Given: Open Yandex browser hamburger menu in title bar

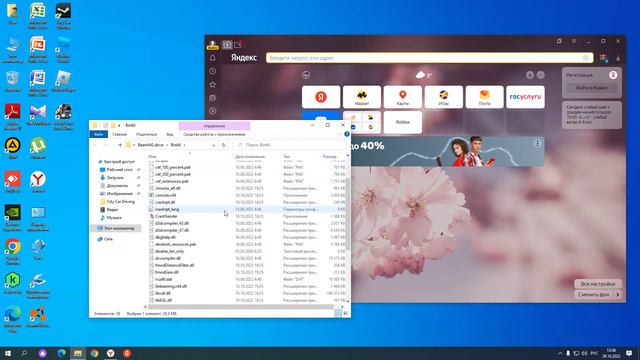Looking at the screenshot, I should click(574, 41).
